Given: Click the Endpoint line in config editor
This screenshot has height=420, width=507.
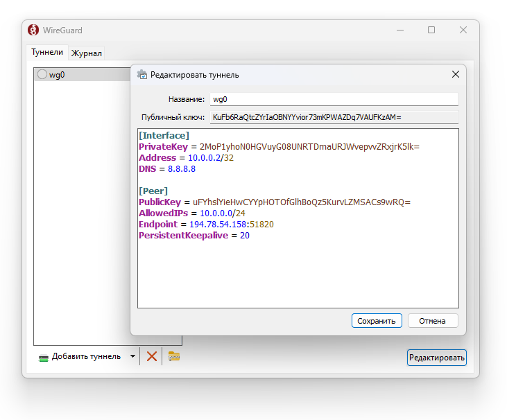Looking at the screenshot, I should pyautogui.click(x=206, y=225).
